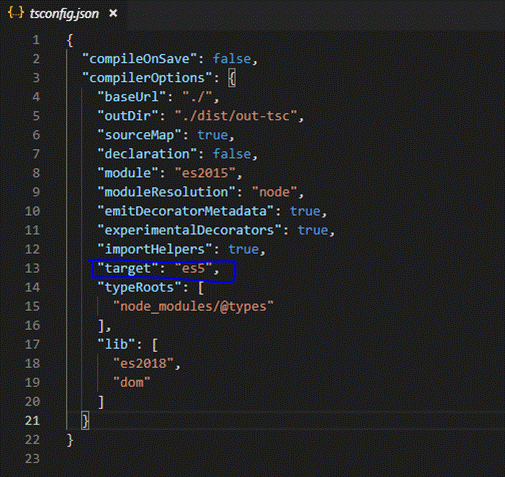
Task: Click the "node_modules/@types" string
Action: coord(193,307)
